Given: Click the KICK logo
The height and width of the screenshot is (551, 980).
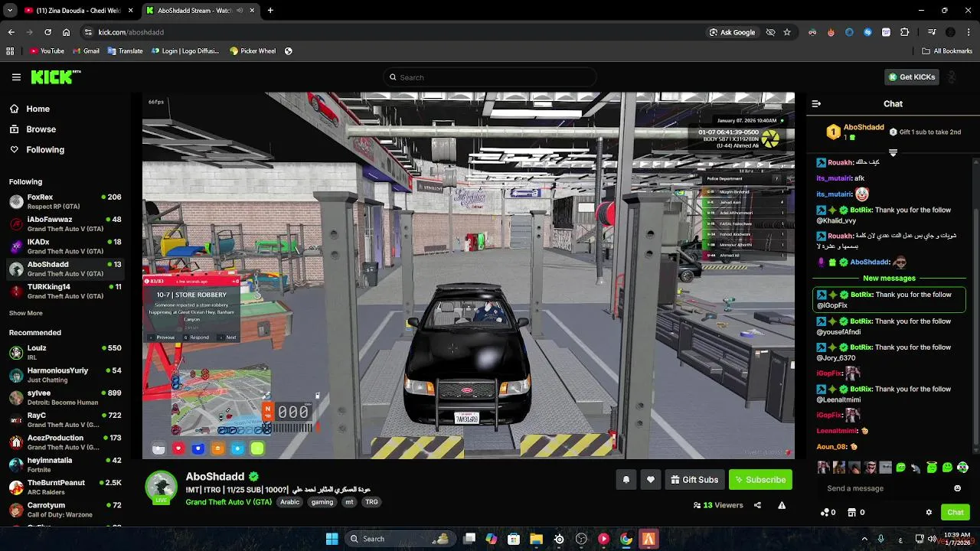Looking at the screenshot, I should pos(55,77).
